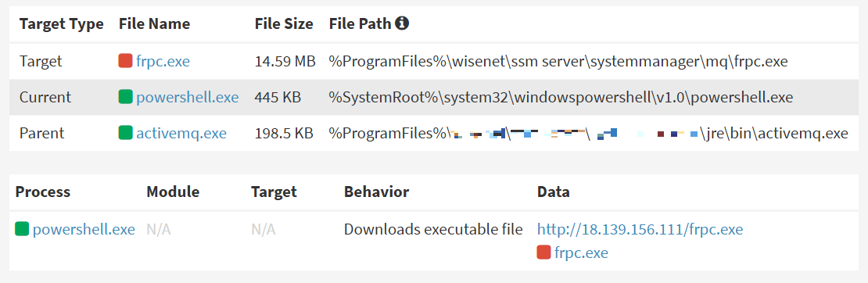Open frpc.exe link below download URL

tap(581, 253)
